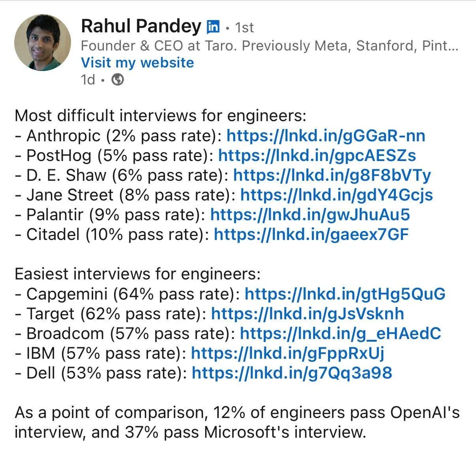Click the Target lnkd.in link
The width and height of the screenshot is (476, 457).
307,314
